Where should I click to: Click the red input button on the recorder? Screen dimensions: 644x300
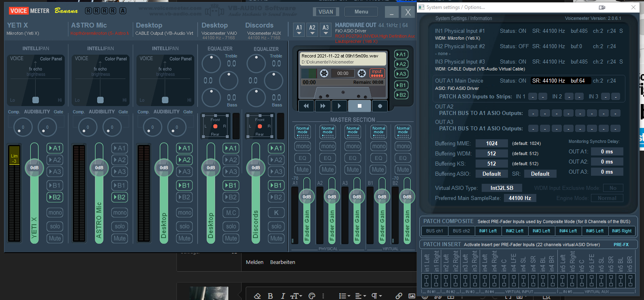coord(377,73)
